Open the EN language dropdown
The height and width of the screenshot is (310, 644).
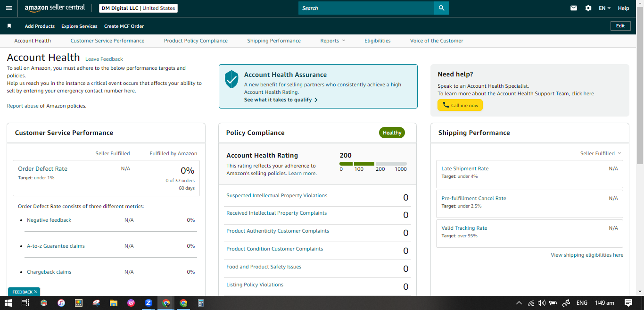(x=604, y=8)
